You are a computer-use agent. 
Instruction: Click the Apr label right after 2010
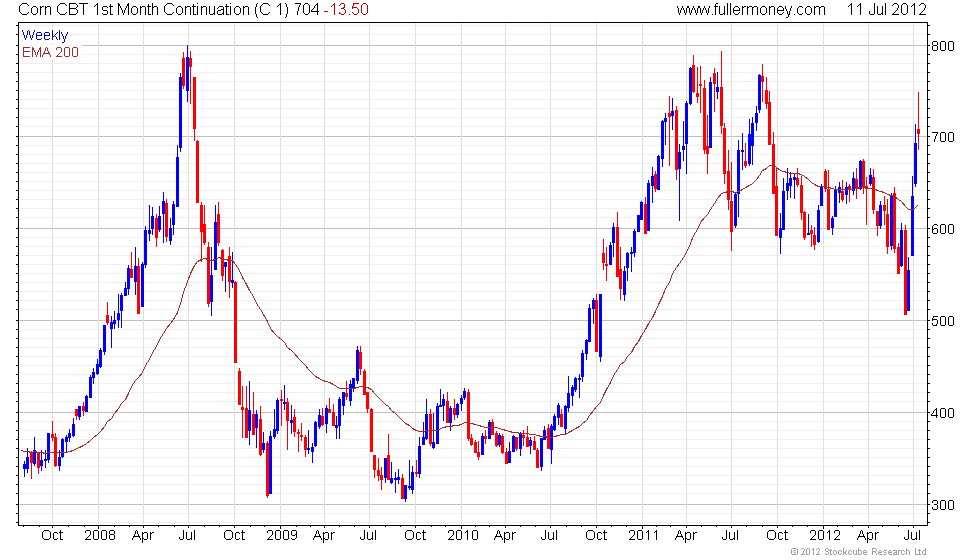505,536
